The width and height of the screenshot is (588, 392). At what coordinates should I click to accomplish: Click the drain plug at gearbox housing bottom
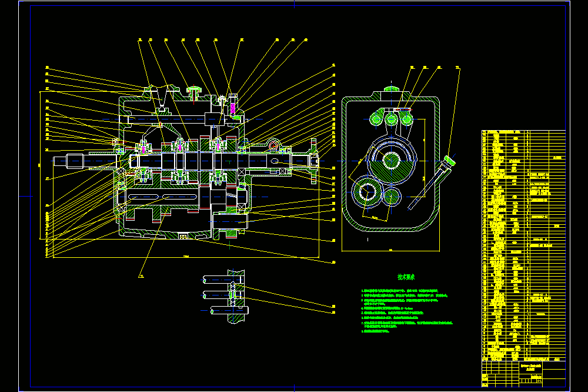[x=183, y=237]
